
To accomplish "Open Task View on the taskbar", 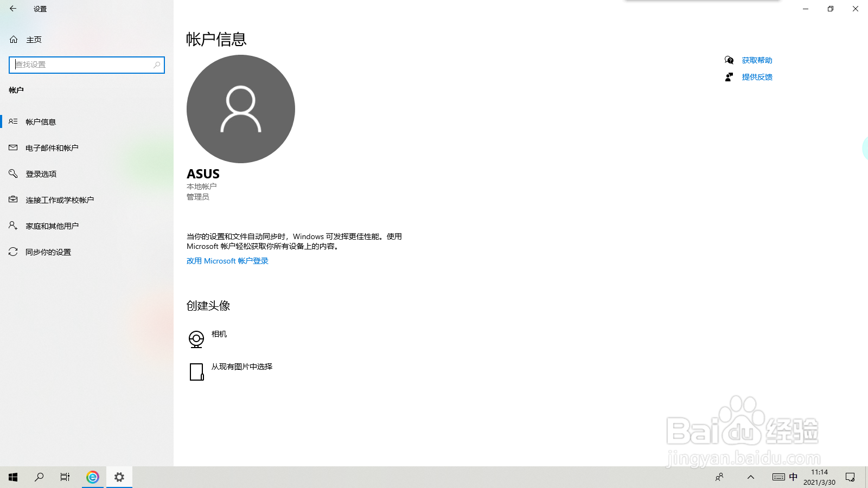I will pyautogui.click(x=65, y=477).
